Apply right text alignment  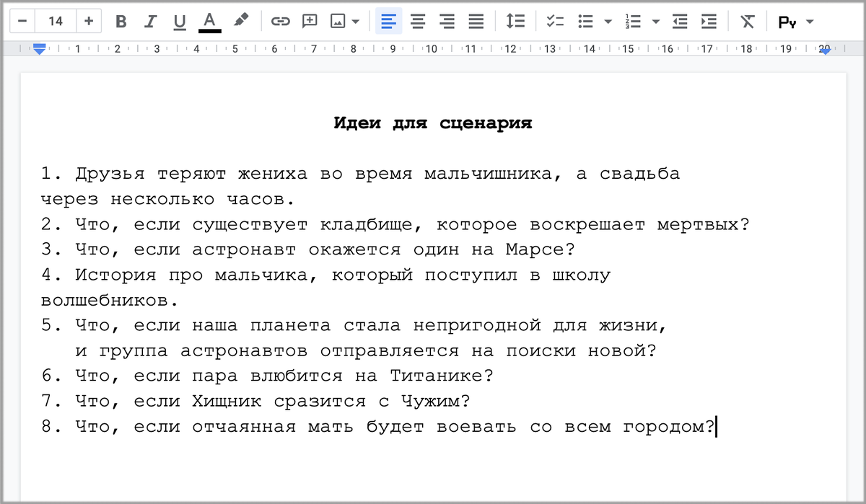(447, 22)
